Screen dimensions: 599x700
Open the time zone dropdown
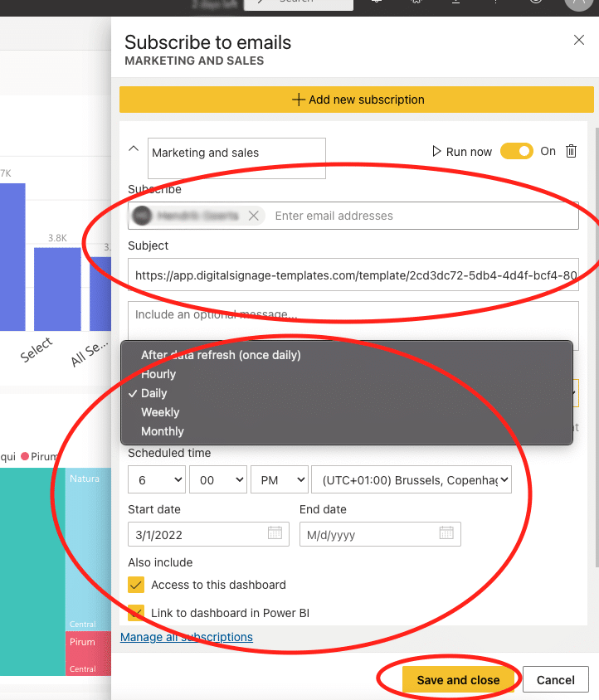(x=412, y=480)
